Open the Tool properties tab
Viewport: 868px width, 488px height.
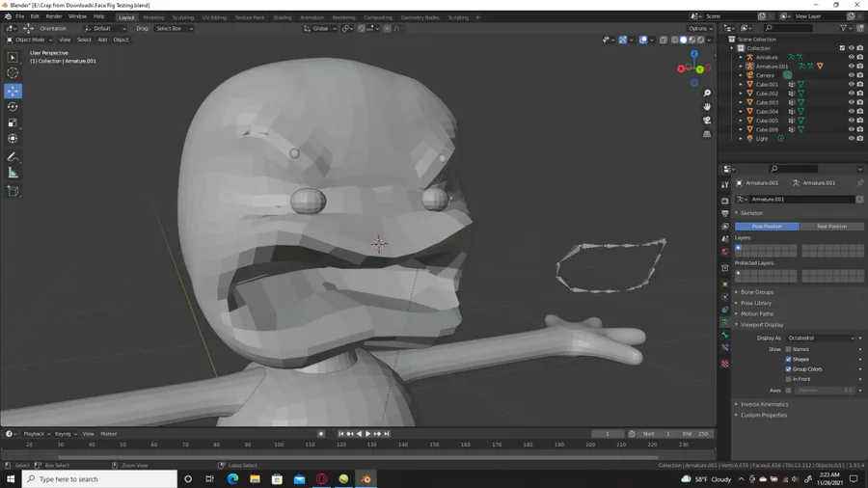pyautogui.click(x=725, y=185)
